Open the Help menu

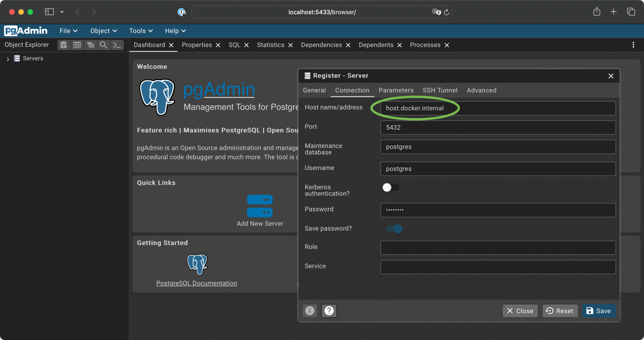[175, 31]
